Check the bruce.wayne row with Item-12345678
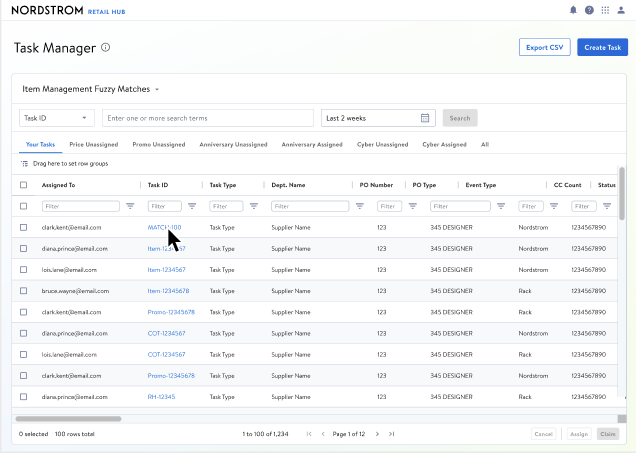Viewport: 636px width, 453px height. point(24,291)
